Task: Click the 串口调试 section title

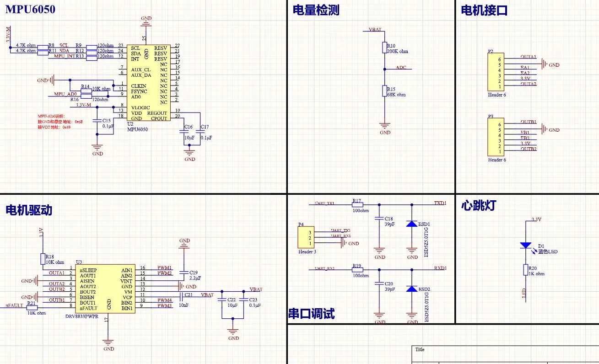Action: 311,314
